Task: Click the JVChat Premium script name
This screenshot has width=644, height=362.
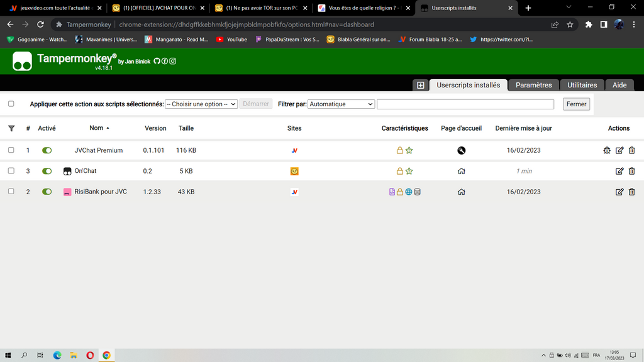Action: click(x=99, y=150)
